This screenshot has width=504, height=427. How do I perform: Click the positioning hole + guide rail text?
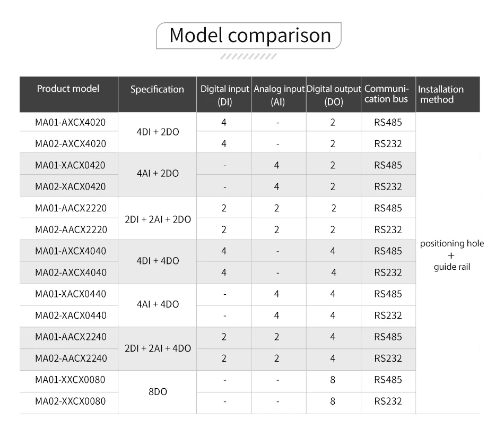451,255
